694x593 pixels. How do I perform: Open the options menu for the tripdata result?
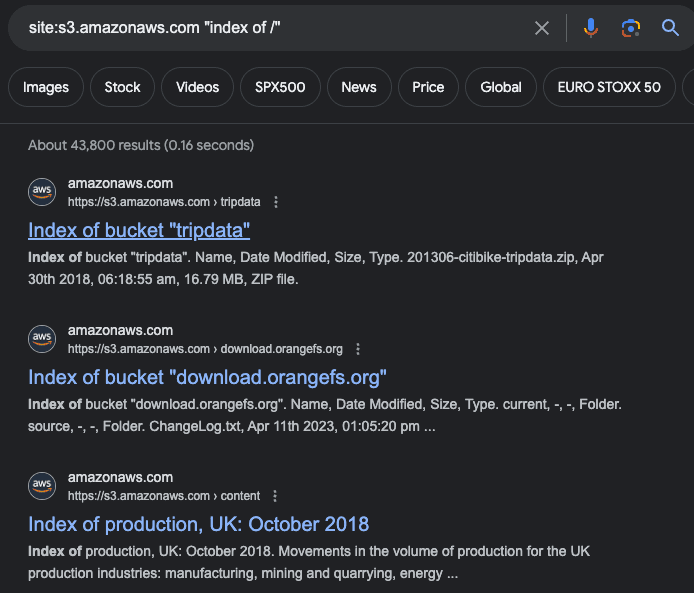click(276, 202)
